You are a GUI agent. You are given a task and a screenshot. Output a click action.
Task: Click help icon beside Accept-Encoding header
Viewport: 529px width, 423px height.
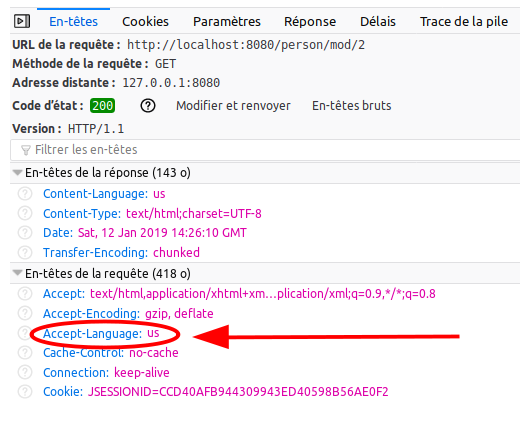tap(25, 313)
